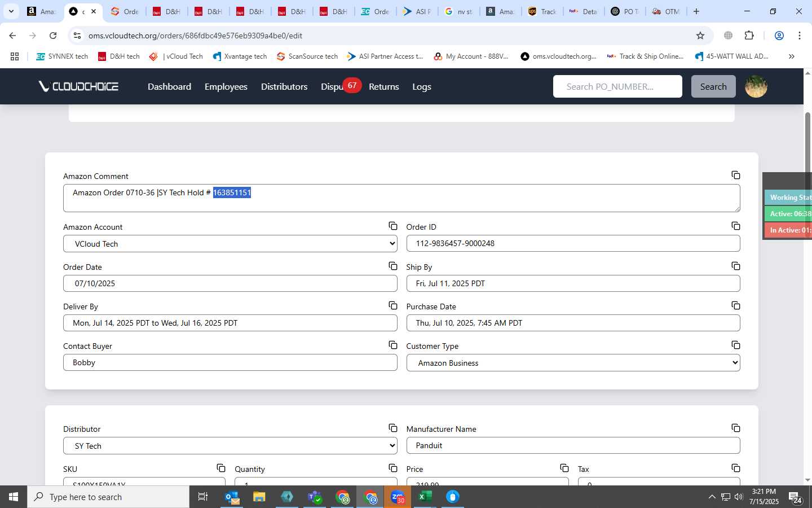Click the Search button
The height and width of the screenshot is (508, 812).
(713, 86)
